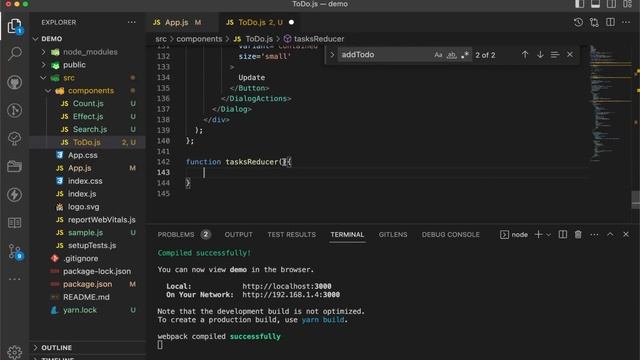The width and height of the screenshot is (640, 360).
Task: Click the components breadcrumb
Action: click(199, 39)
